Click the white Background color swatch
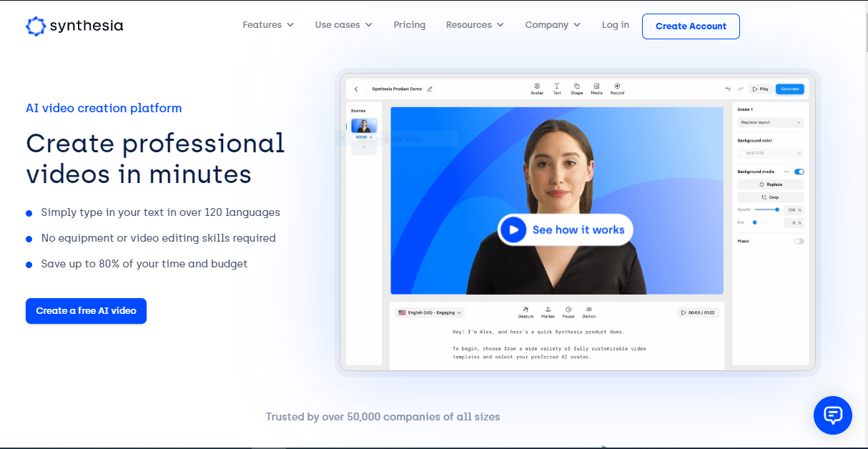868x449 pixels. click(742, 153)
